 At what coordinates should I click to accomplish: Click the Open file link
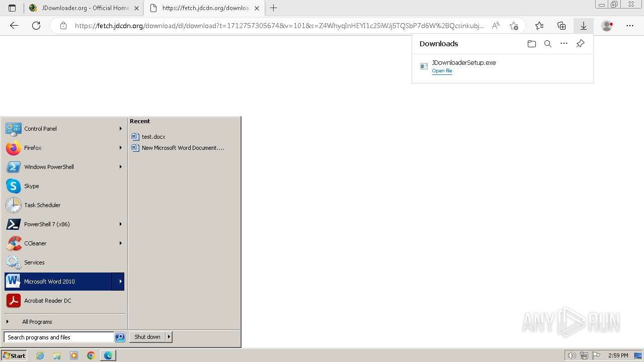(x=442, y=71)
